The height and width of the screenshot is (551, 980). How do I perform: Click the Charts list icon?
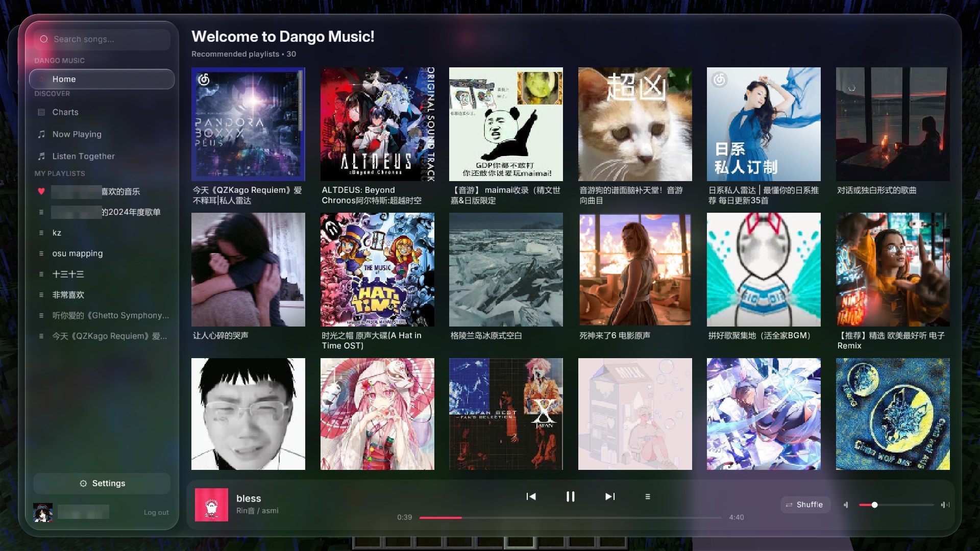click(x=41, y=112)
